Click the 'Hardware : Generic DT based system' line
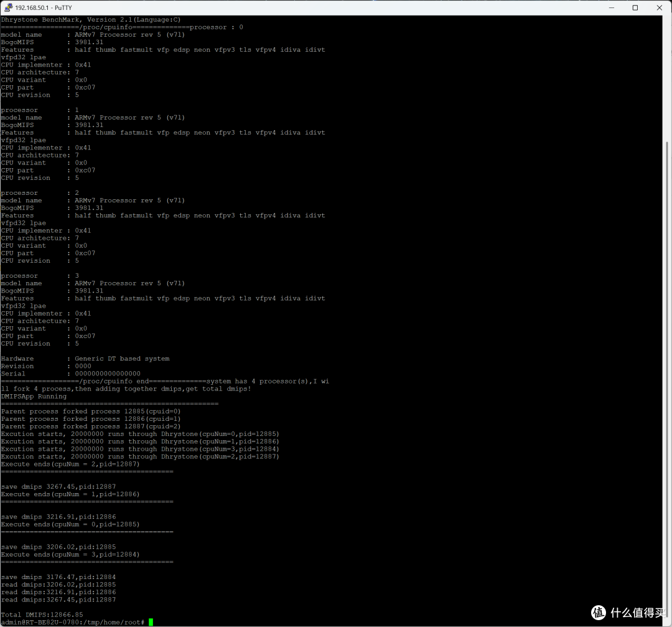Viewport: 672px width, 627px height. click(x=85, y=359)
